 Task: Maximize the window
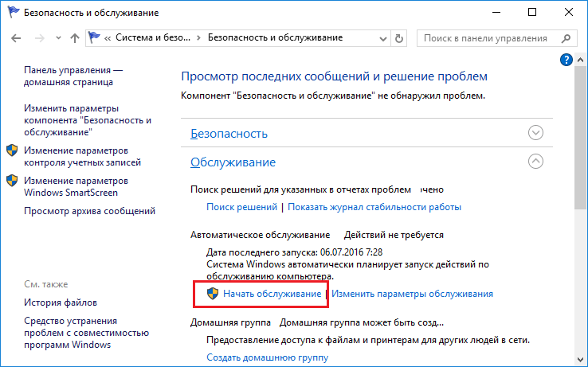pos(532,13)
